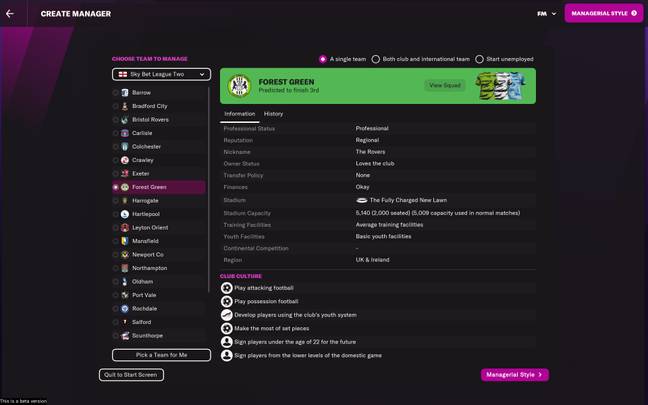Click the stadium icon beside New Lawn
648x405 pixels.
point(362,200)
